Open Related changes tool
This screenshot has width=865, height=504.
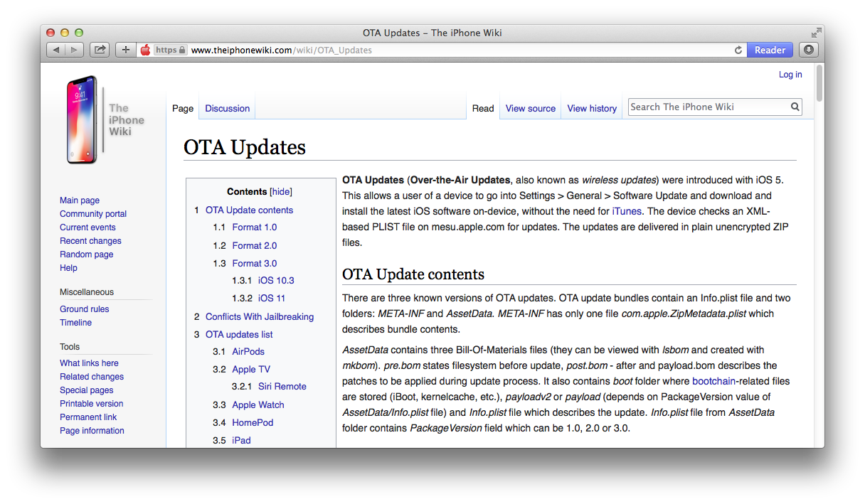(x=92, y=377)
